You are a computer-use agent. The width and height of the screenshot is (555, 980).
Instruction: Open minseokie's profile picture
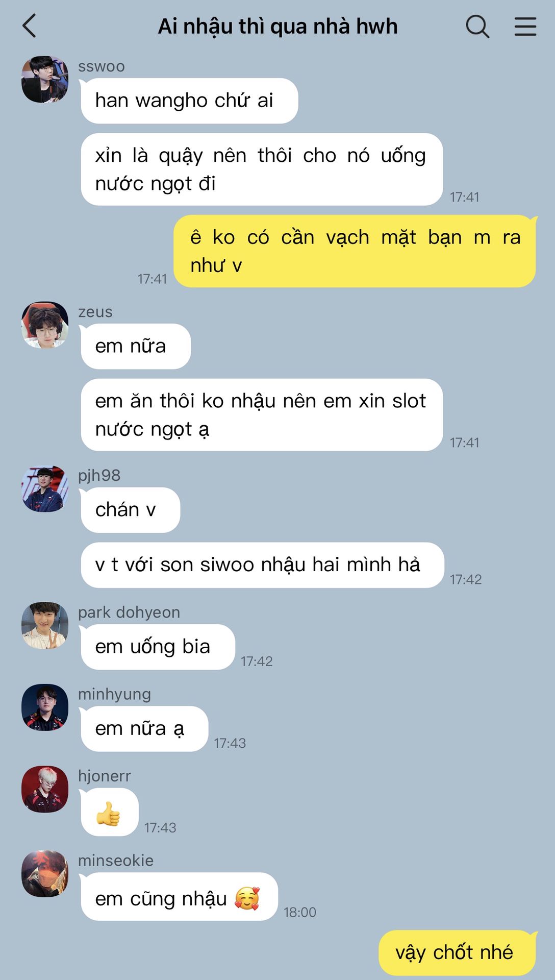point(45,873)
